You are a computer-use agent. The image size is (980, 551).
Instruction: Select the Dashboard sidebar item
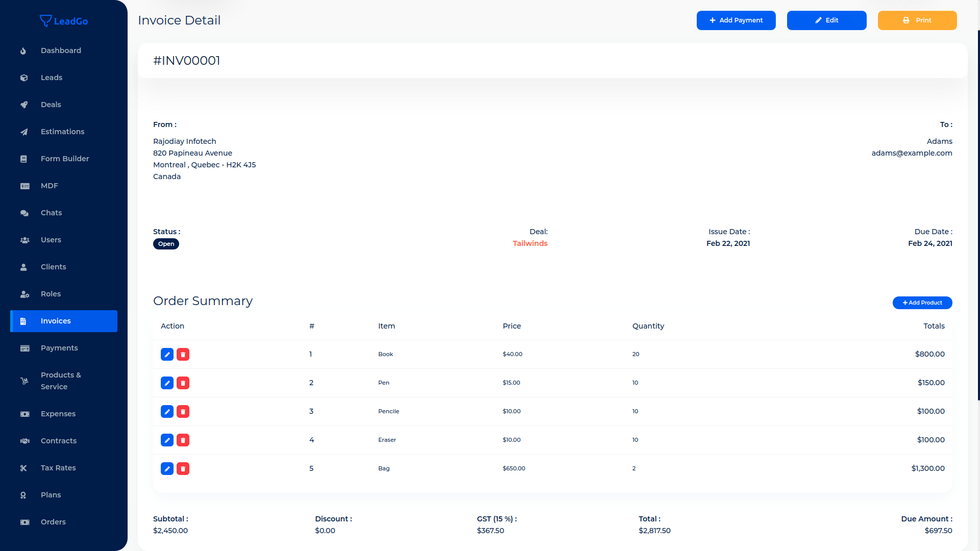point(61,50)
